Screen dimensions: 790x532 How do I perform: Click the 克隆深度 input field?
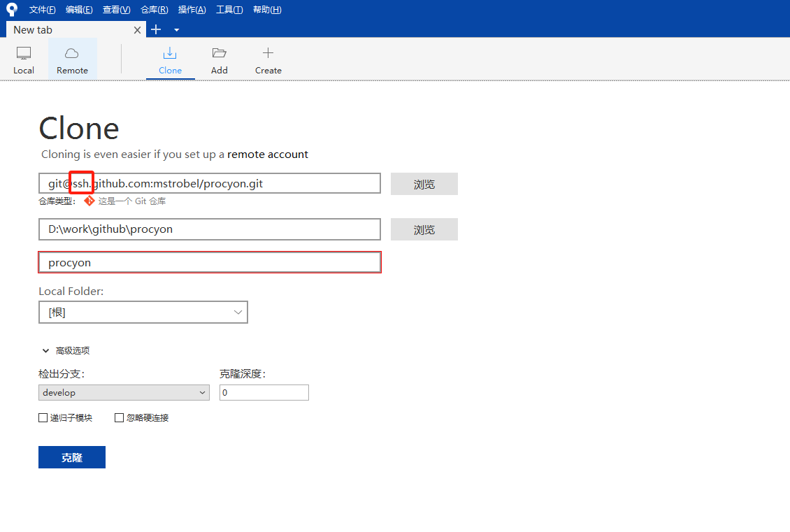[264, 393]
